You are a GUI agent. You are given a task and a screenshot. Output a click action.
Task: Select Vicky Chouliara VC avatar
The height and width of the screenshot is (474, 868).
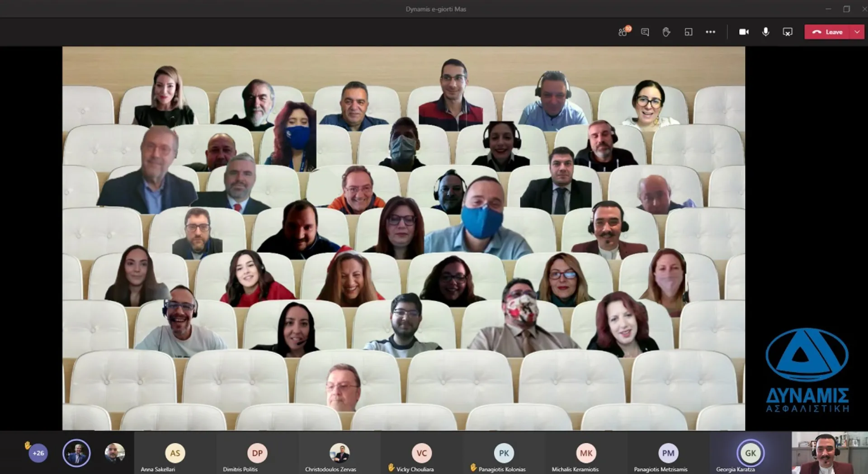[421, 453]
